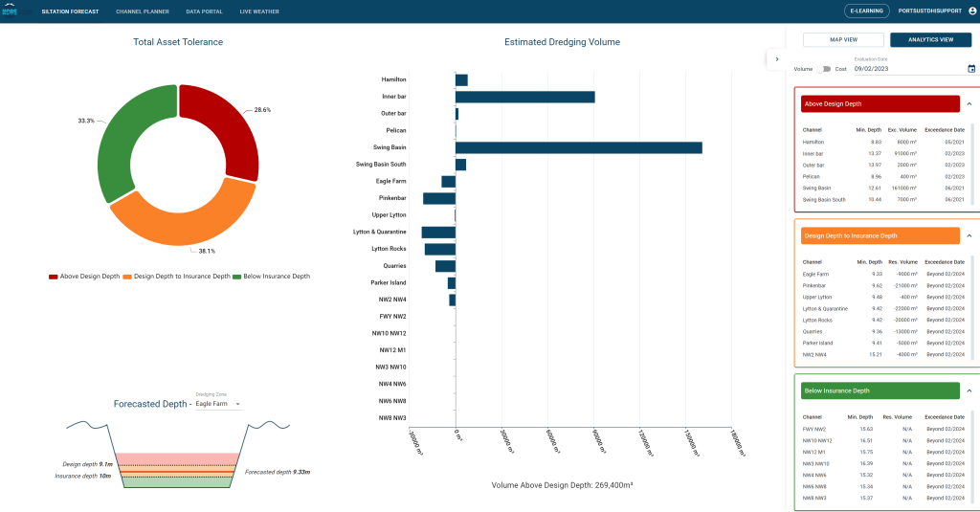Click the Lytton & Quarantine bar in the chart
Viewport: 980px width, 512px height.
coord(438,232)
